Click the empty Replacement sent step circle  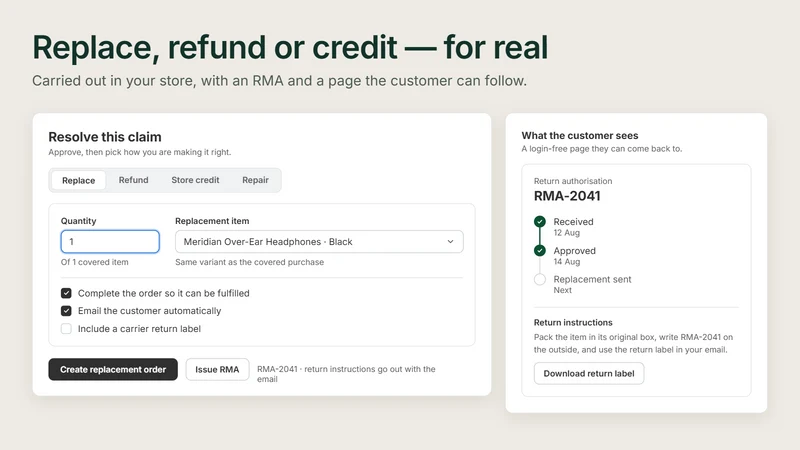tap(540, 279)
